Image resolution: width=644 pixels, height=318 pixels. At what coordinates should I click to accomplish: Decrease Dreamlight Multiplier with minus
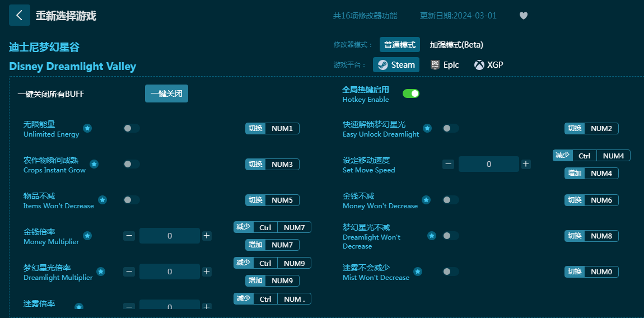129,272
